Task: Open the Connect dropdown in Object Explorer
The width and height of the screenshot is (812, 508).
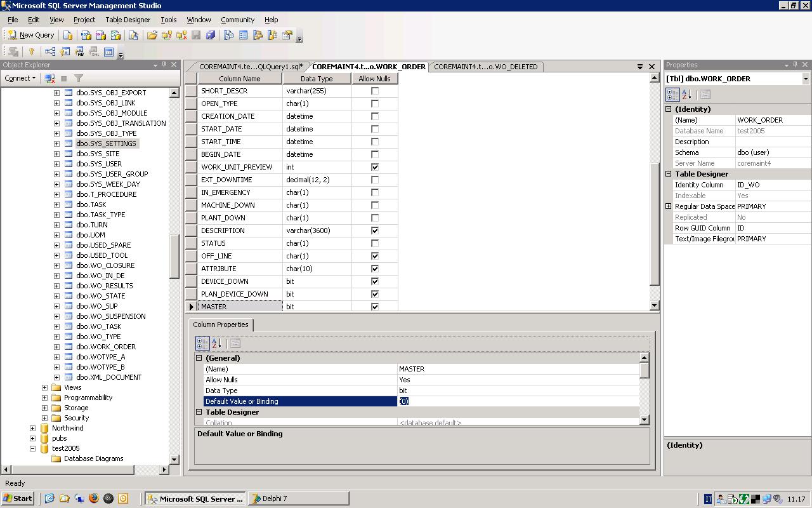Action: pyautogui.click(x=20, y=78)
